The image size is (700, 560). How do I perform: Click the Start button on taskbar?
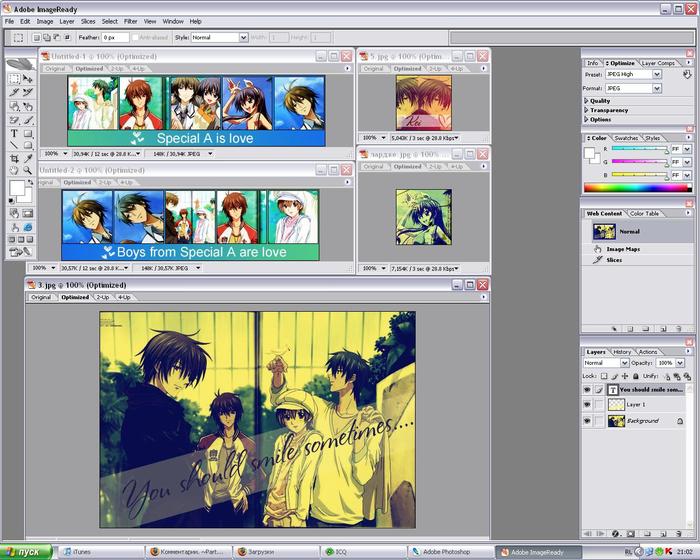pyautogui.click(x=26, y=552)
